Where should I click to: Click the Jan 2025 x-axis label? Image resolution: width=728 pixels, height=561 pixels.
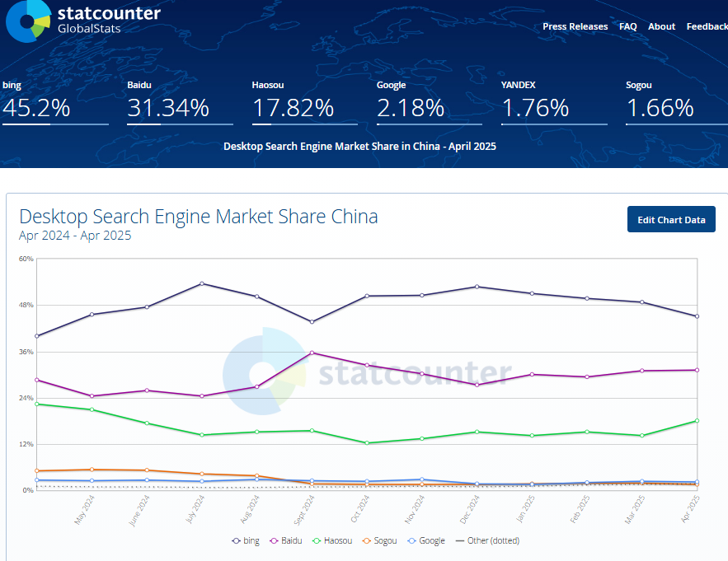(x=524, y=509)
